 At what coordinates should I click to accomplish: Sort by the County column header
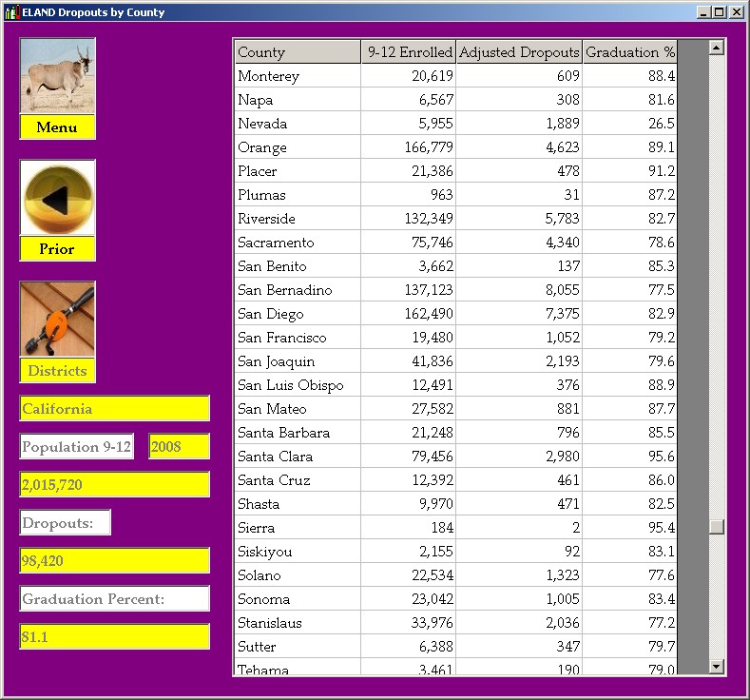click(x=297, y=52)
